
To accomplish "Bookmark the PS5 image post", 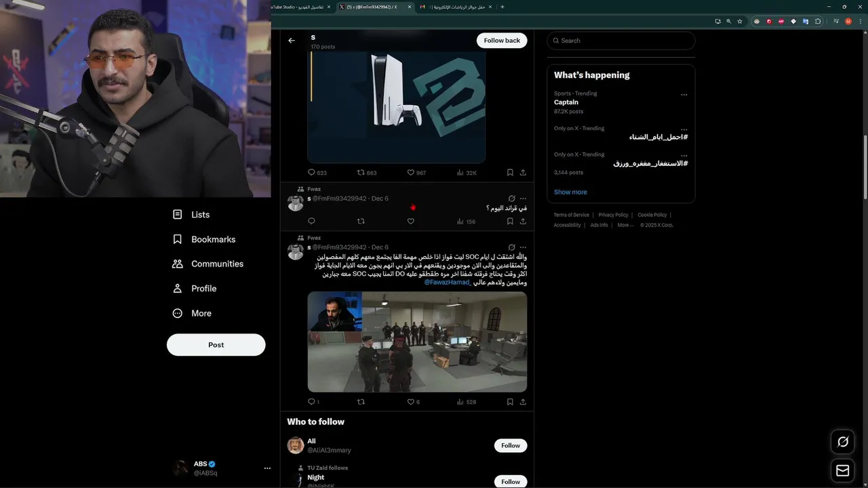I will pos(510,173).
